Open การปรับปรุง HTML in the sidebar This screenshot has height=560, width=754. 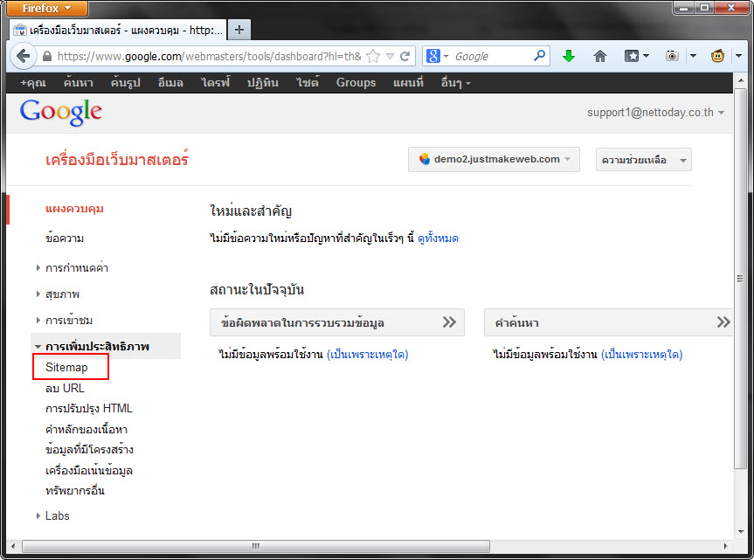point(88,409)
